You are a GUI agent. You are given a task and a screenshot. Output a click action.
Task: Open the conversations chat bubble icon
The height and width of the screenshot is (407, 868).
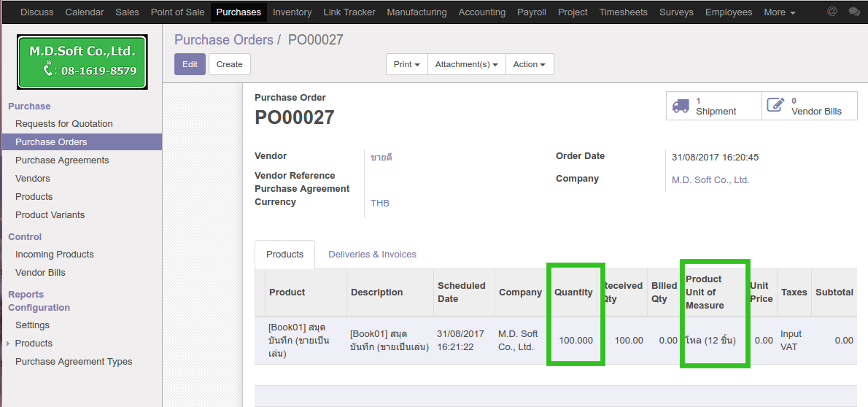(x=853, y=12)
